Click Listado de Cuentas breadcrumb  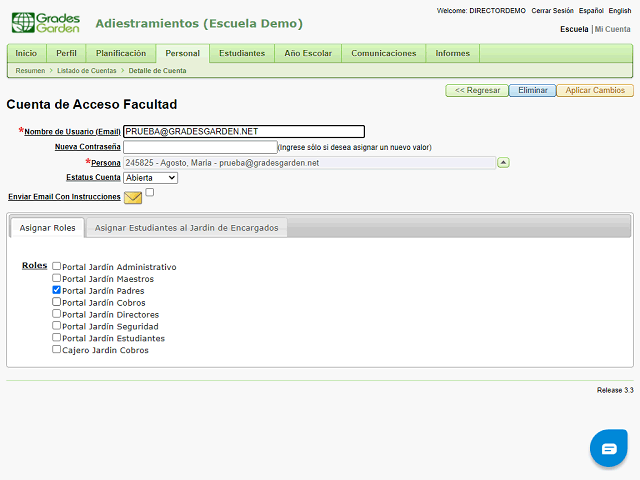(85, 71)
